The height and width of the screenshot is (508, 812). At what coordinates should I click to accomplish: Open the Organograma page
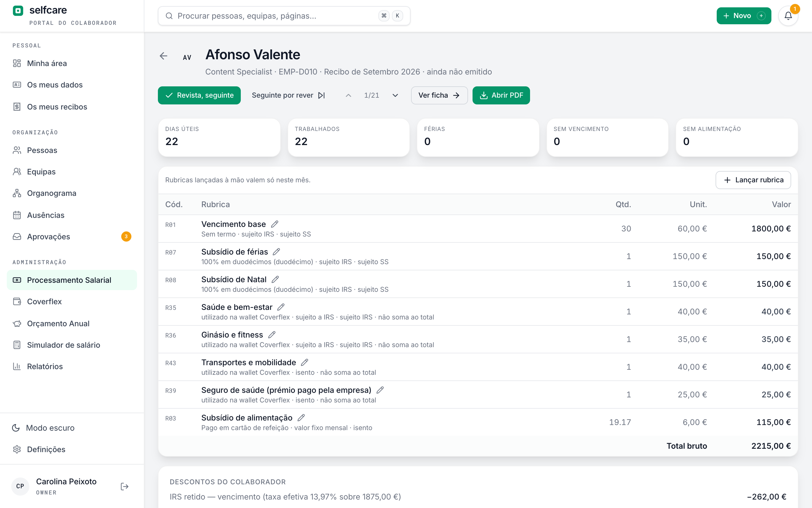tap(72, 193)
